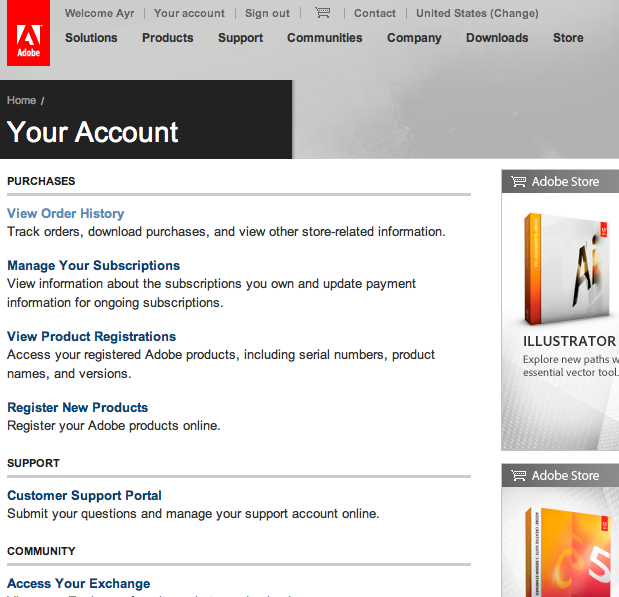Click the Home breadcrumb link

coord(21,100)
